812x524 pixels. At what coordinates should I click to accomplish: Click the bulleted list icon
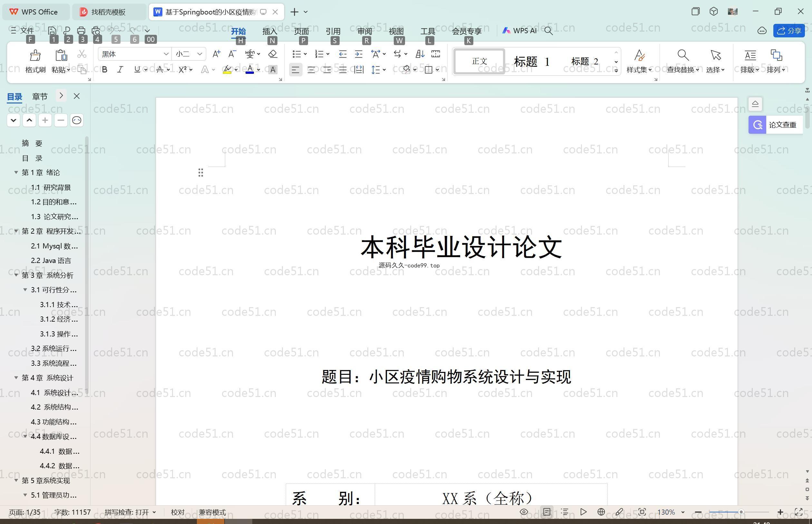[x=297, y=54]
